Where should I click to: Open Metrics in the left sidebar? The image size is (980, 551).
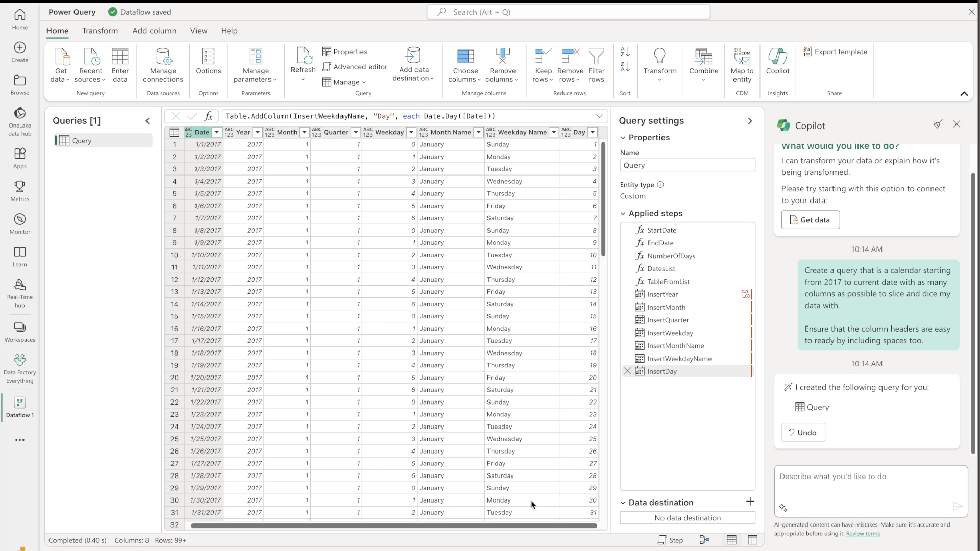coord(20,191)
